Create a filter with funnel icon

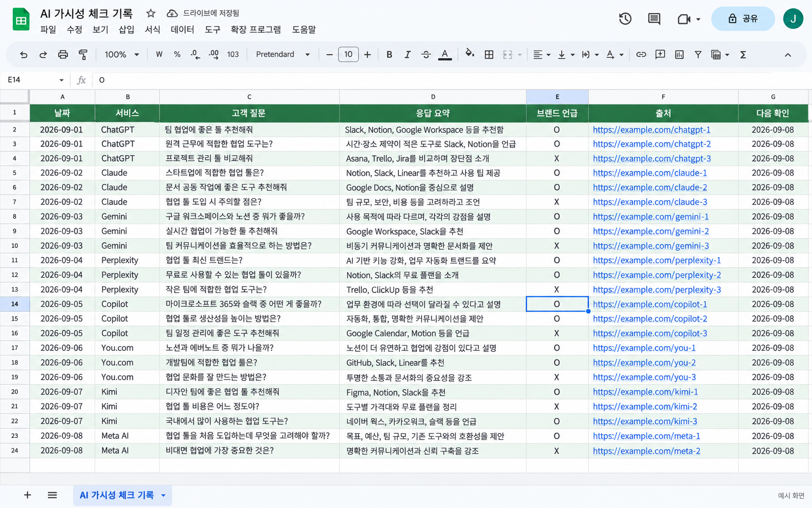pyautogui.click(x=698, y=54)
